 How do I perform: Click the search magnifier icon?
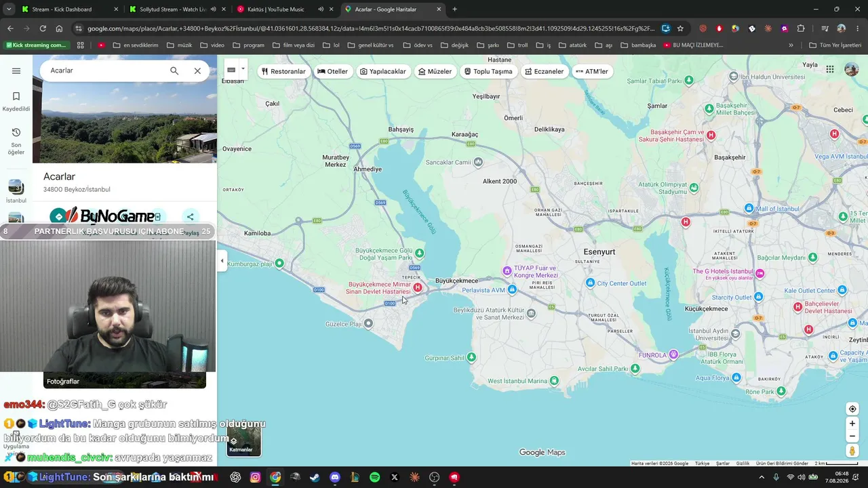[174, 70]
